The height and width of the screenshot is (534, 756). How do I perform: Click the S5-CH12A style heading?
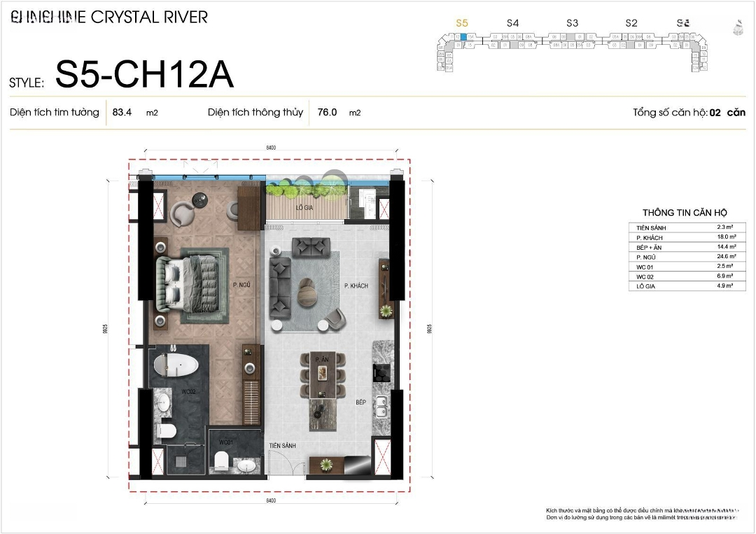pos(144,75)
